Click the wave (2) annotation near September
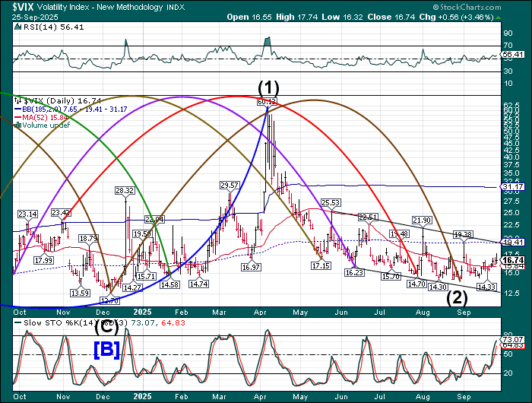The height and width of the screenshot is (403, 532). (x=456, y=296)
